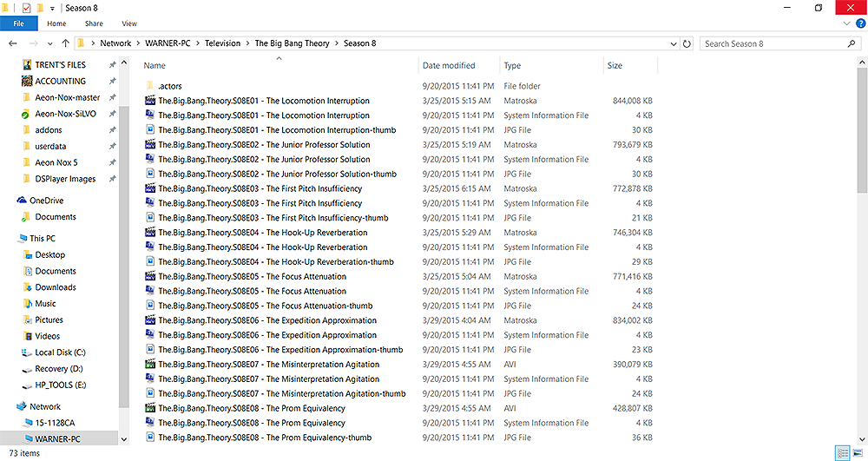Select OneDrive in navigation pane
This screenshot has width=868, height=461.
pyautogui.click(x=47, y=201)
